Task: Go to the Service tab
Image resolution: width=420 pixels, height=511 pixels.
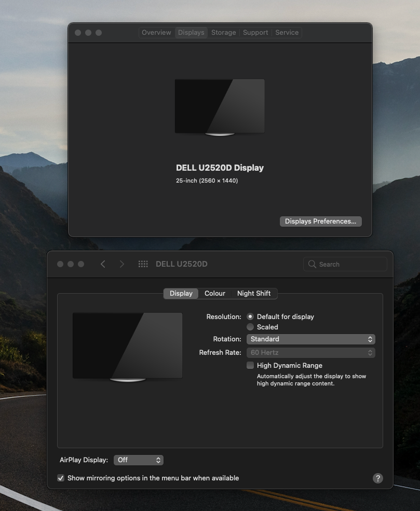Action: pos(287,33)
